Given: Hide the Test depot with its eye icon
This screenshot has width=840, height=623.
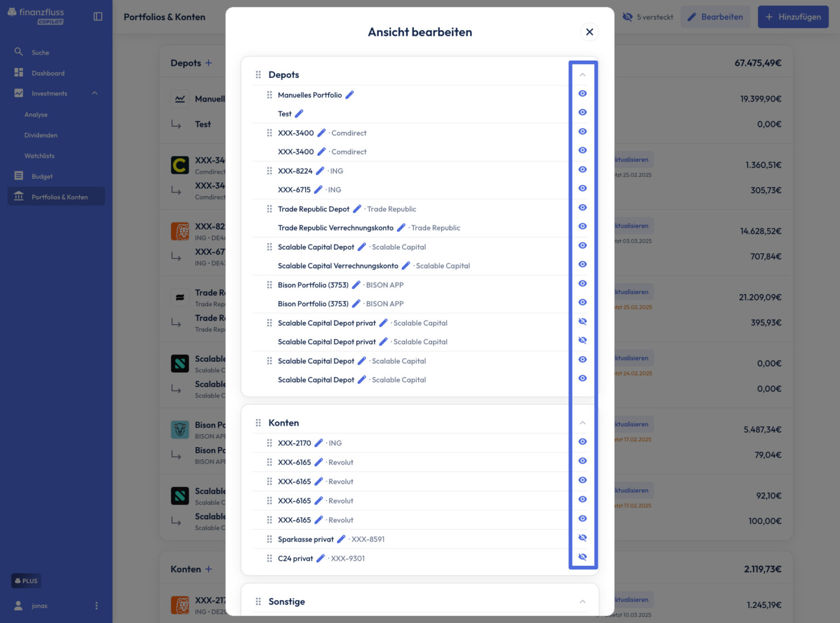Looking at the screenshot, I should pyautogui.click(x=583, y=112).
